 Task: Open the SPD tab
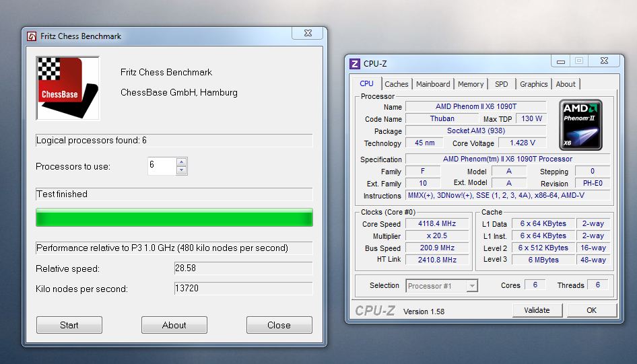pyautogui.click(x=501, y=84)
